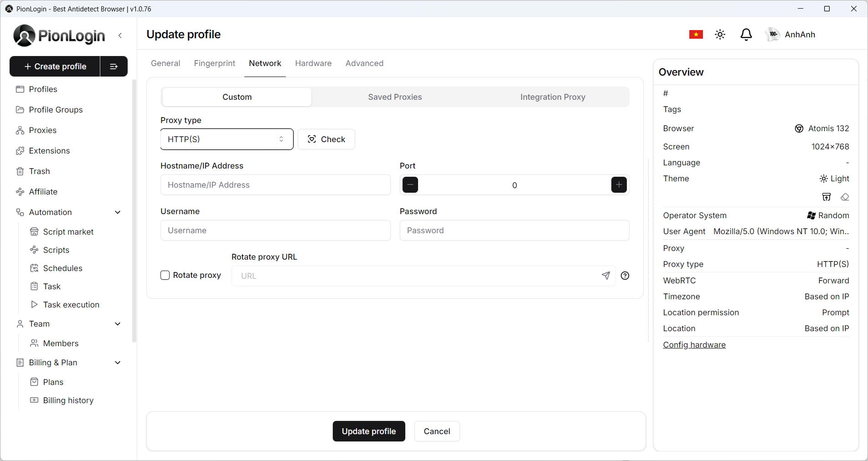868x461 pixels.
Task: Collapse the Automation section
Action: click(x=118, y=212)
